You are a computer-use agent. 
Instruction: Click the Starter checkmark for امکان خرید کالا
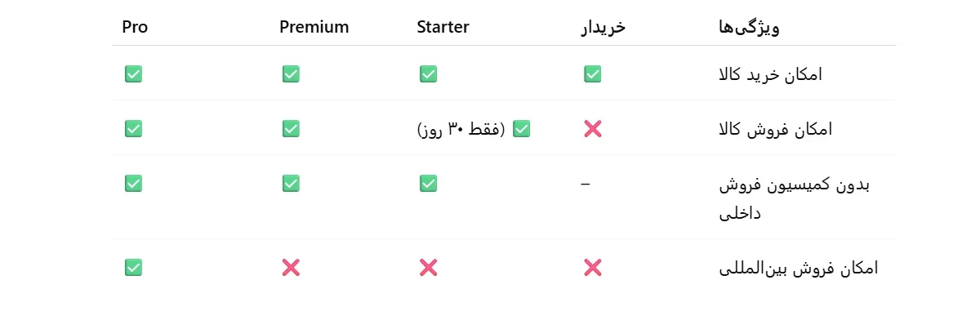(428, 74)
